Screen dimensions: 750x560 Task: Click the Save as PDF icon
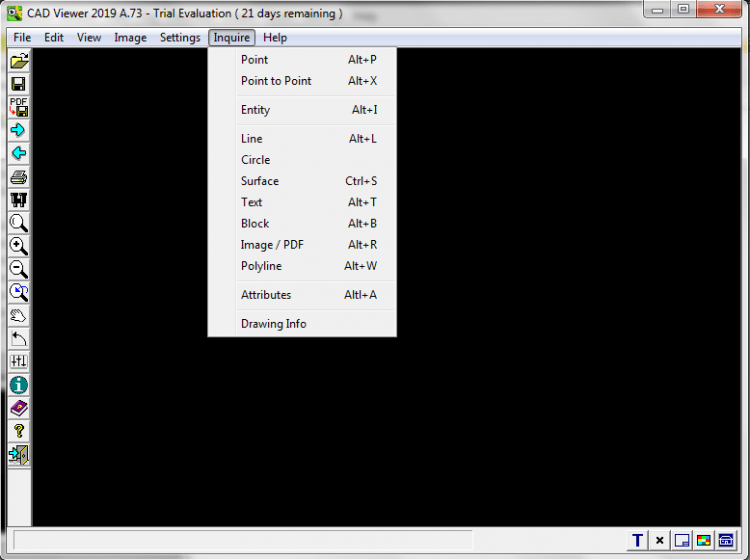point(18,107)
